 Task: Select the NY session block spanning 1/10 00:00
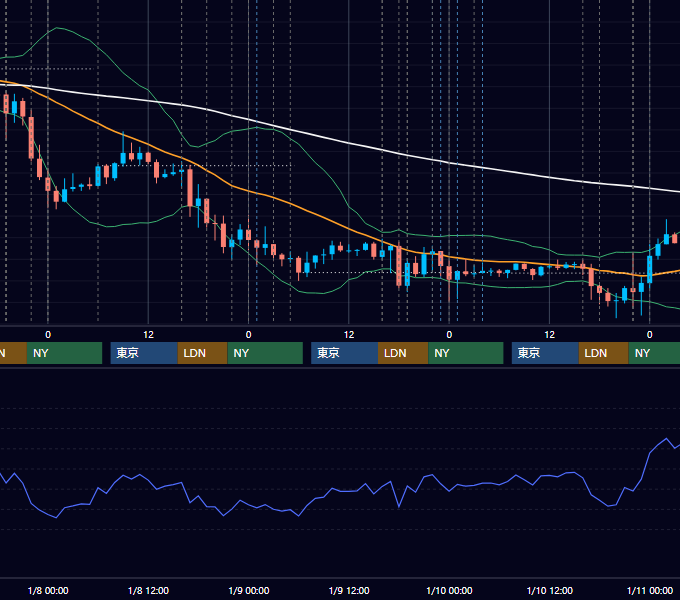(x=466, y=353)
